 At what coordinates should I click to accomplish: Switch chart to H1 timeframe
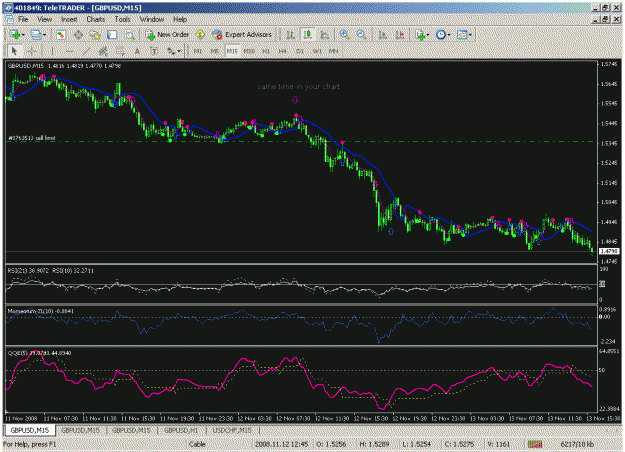[266, 51]
